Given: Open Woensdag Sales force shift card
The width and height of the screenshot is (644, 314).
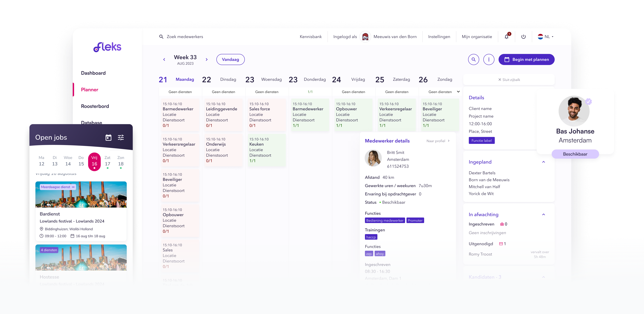Looking at the screenshot, I should 266,115.
